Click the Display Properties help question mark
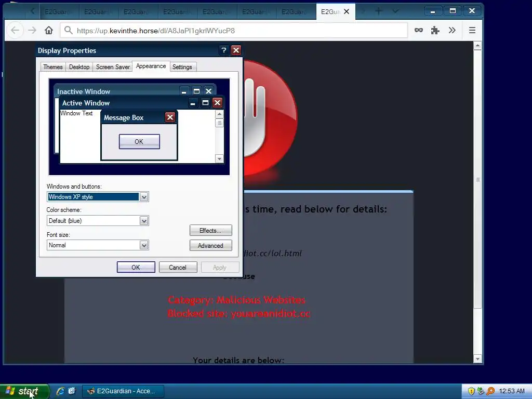This screenshot has width=532, height=399. coord(223,50)
